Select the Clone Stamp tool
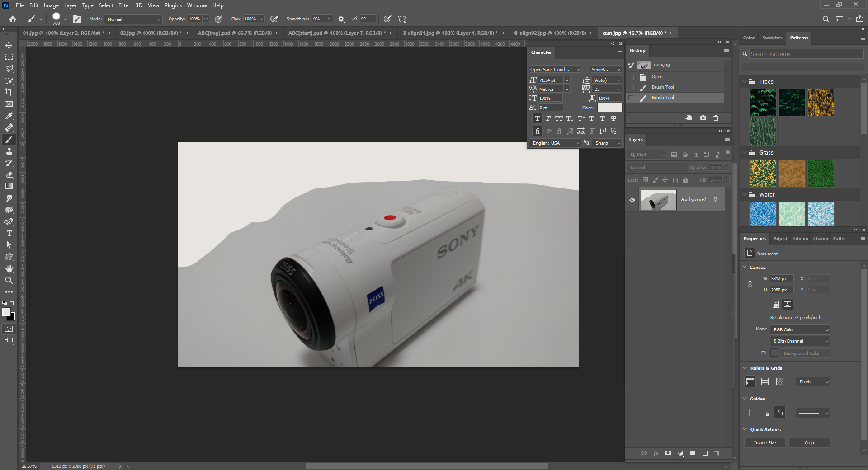 [9, 151]
